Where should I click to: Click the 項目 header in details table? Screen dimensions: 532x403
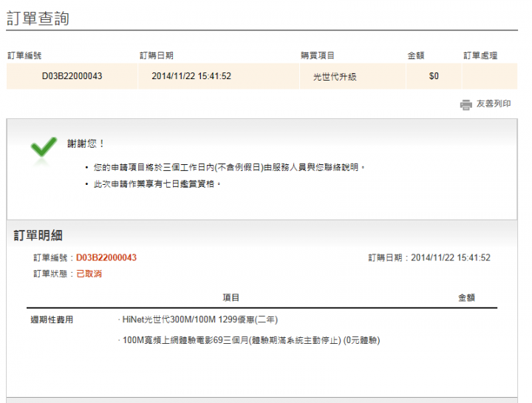point(231,298)
